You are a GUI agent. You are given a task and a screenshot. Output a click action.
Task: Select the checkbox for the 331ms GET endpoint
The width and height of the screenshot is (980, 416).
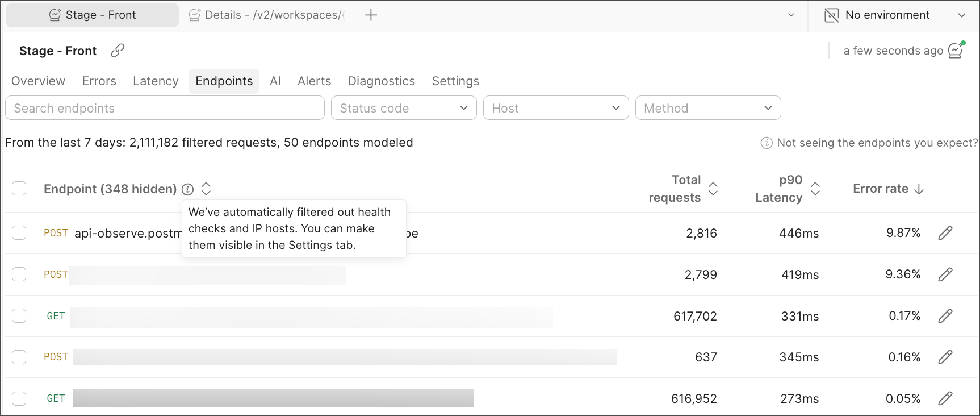tap(19, 316)
